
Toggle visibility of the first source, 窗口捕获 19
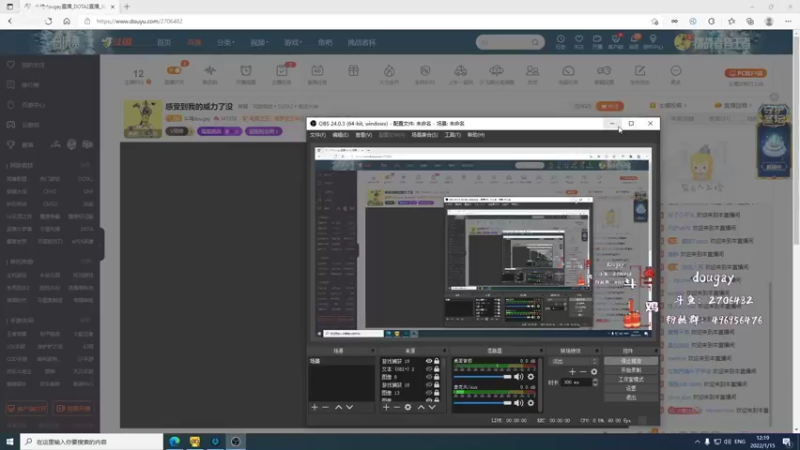click(429, 361)
